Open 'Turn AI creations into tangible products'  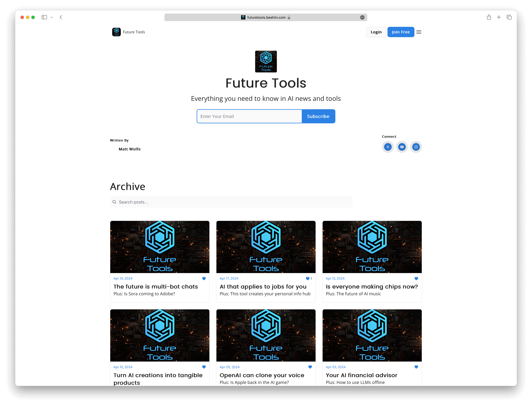coord(158,379)
